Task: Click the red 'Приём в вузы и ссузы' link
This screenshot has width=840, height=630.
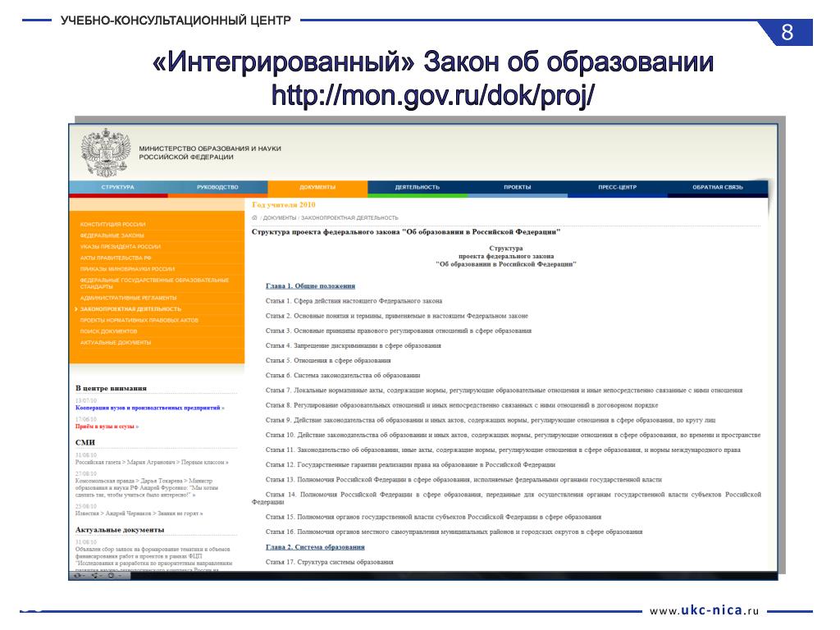Action: [107, 427]
